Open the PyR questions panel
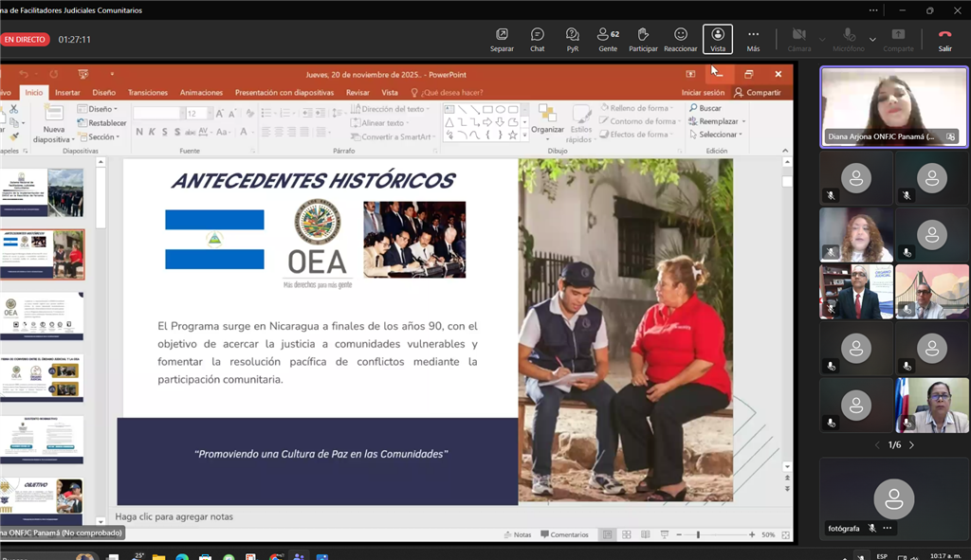 pyautogui.click(x=573, y=39)
